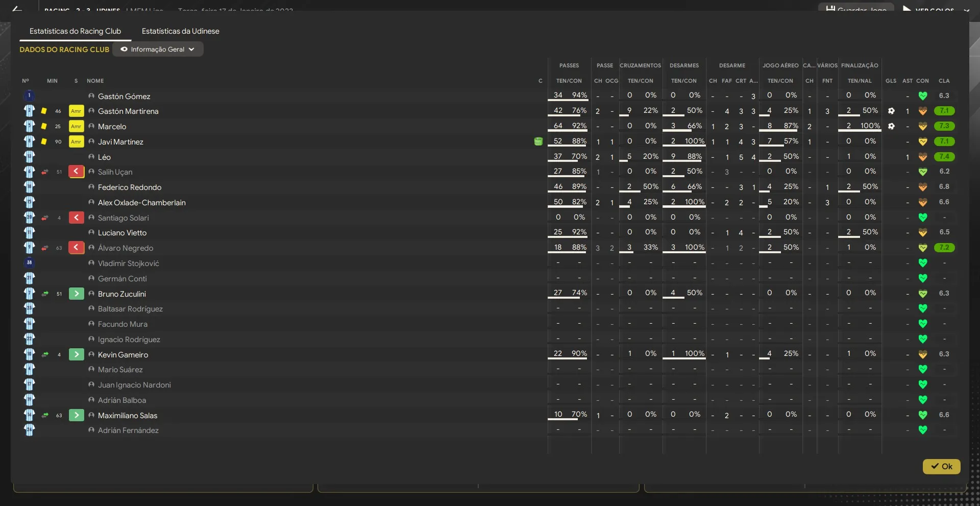Click green substituted-on arrow for Bruno Zuculini
980x506 pixels.
(x=76, y=294)
